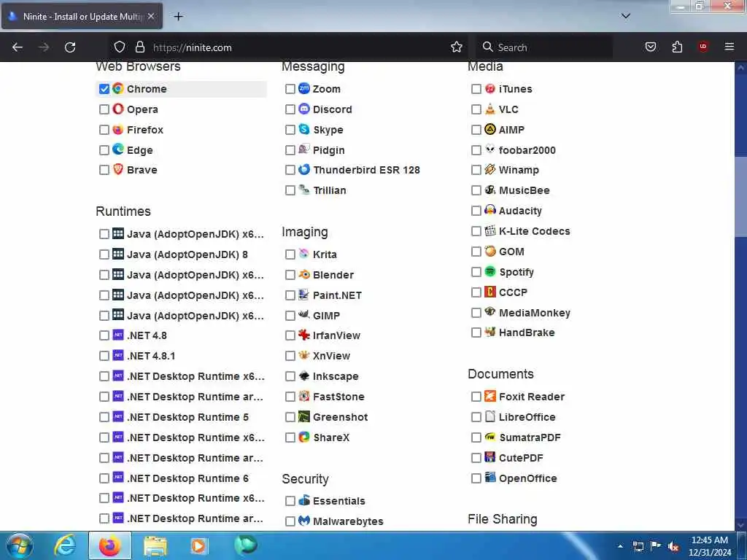Go back with the back arrow
747x560 pixels.
(18, 47)
